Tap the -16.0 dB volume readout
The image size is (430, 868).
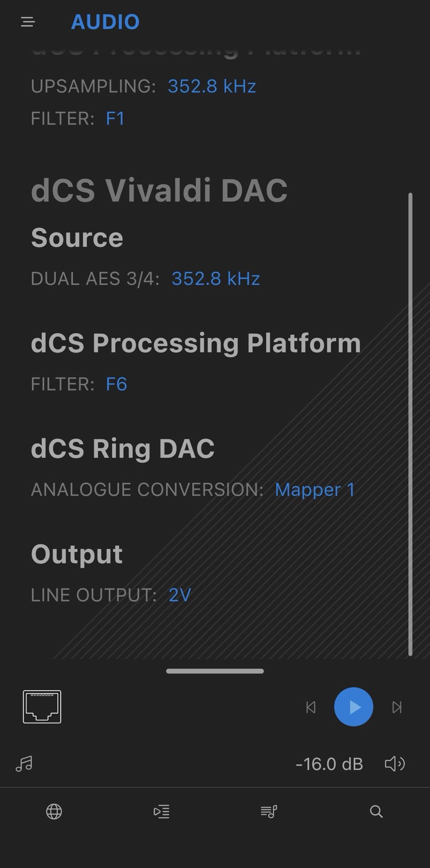(329, 764)
